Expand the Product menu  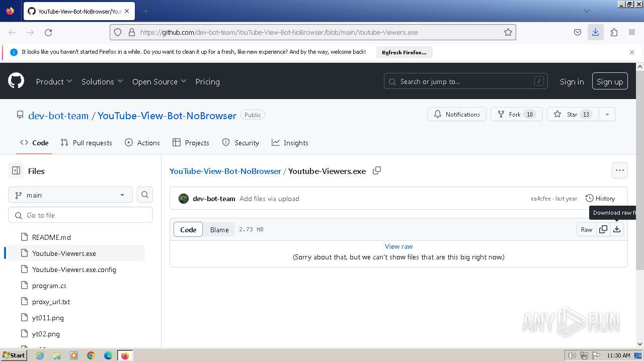point(54,81)
